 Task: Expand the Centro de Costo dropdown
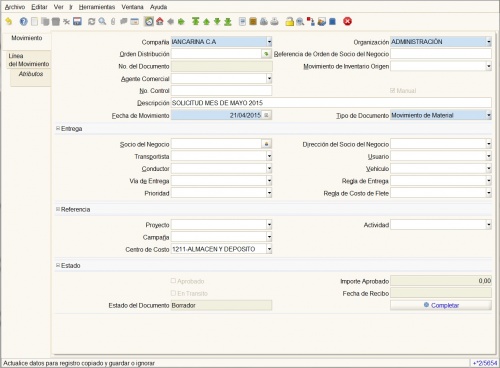click(269, 249)
